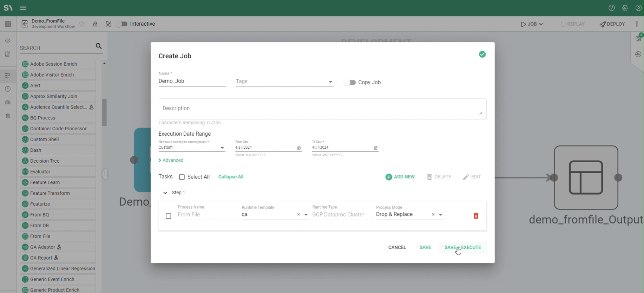Click the search magnifier icon

[99, 46]
